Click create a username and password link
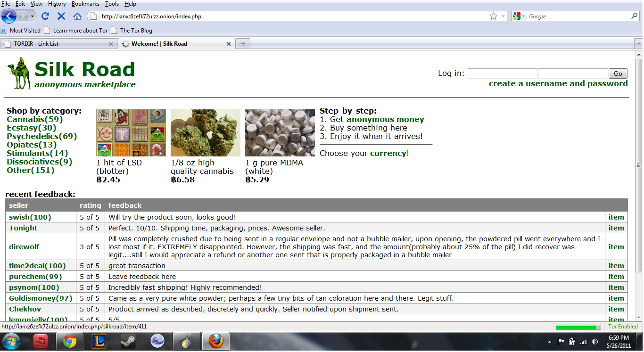Image resolution: width=644 pixels, height=352 pixels. tap(558, 83)
